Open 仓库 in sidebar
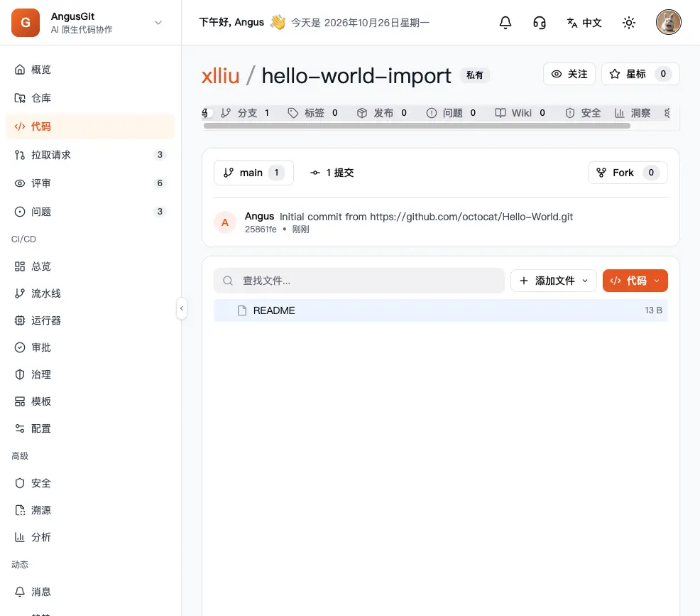Screen dimensions: 700x616 click(x=90, y=98)
